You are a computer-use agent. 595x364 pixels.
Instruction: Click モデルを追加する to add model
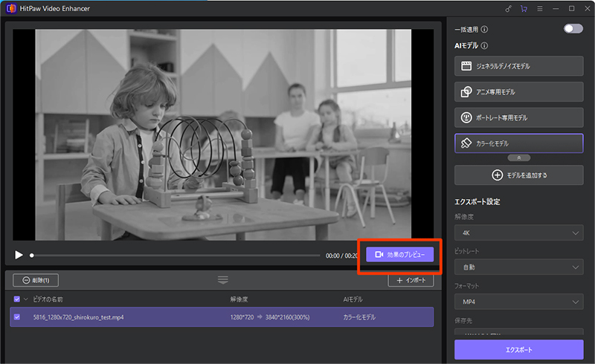(518, 175)
